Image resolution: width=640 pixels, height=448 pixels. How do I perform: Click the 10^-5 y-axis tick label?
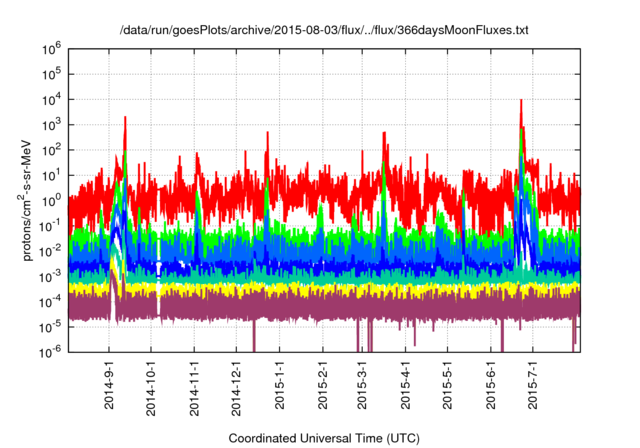50,327
